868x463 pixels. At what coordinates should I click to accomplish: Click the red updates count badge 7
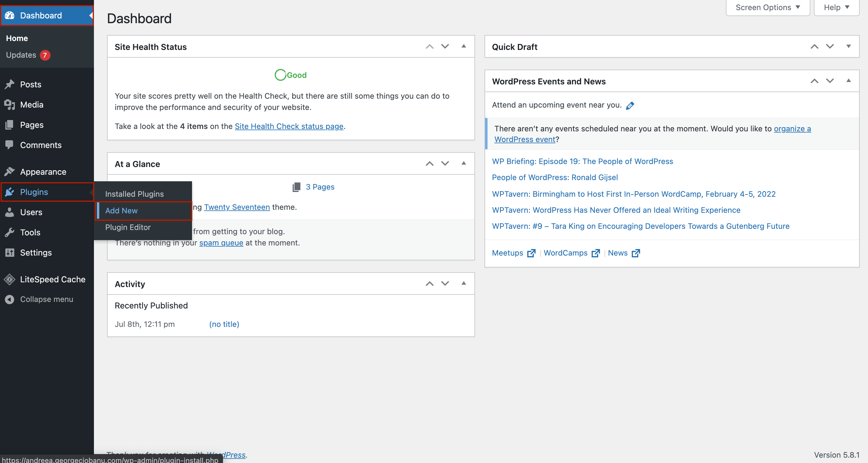(45, 55)
